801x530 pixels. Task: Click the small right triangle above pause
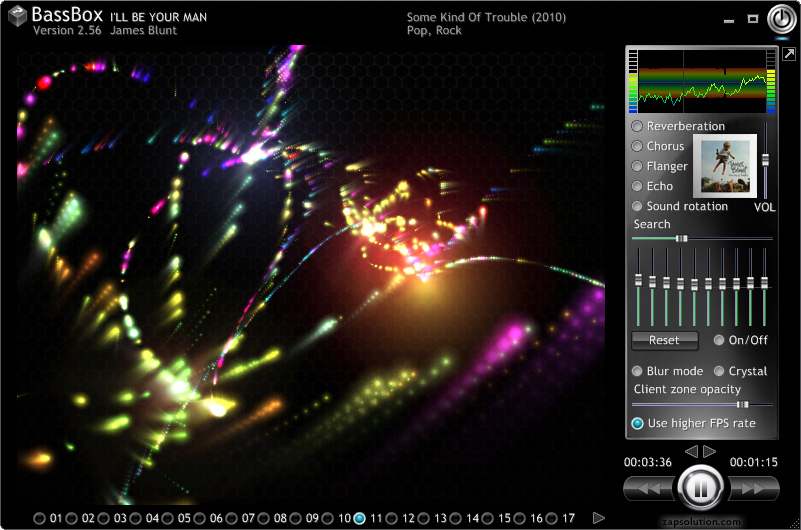click(x=709, y=451)
